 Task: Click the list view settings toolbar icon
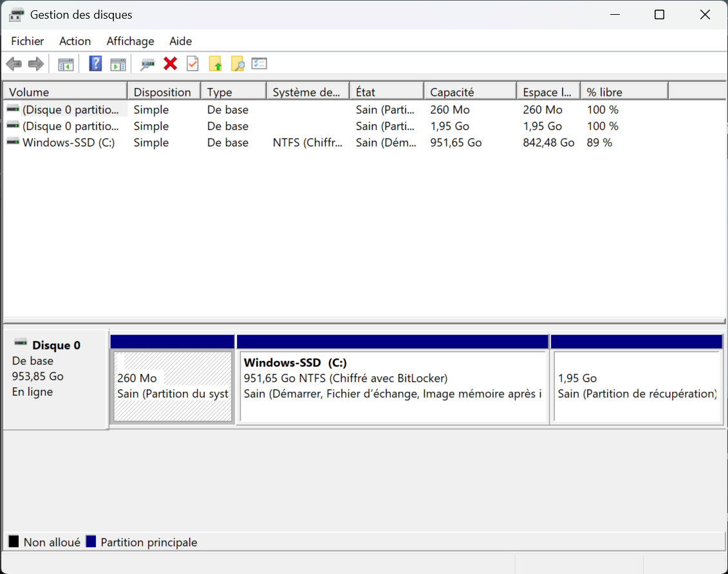click(x=259, y=64)
